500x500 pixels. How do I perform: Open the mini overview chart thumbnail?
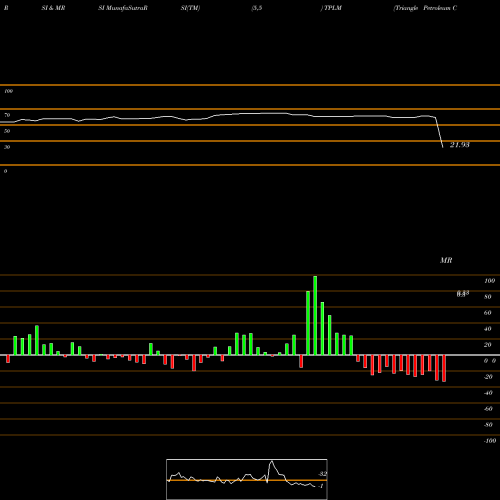[247, 479]
